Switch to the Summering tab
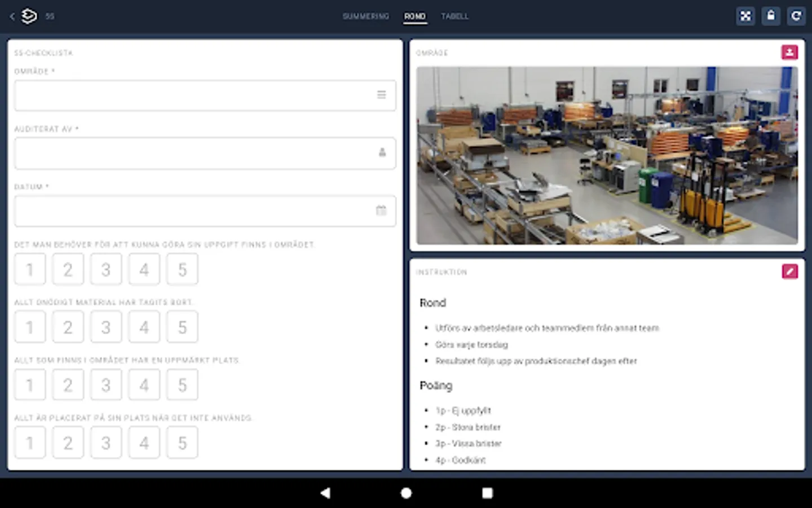This screenshot has width=812, height=508. [366, 16]
